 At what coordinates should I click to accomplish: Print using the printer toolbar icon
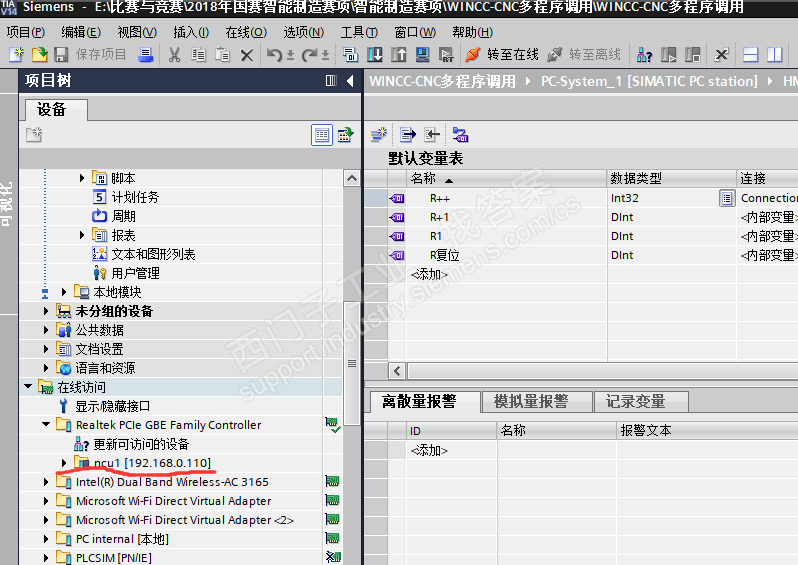click(146, 54)
